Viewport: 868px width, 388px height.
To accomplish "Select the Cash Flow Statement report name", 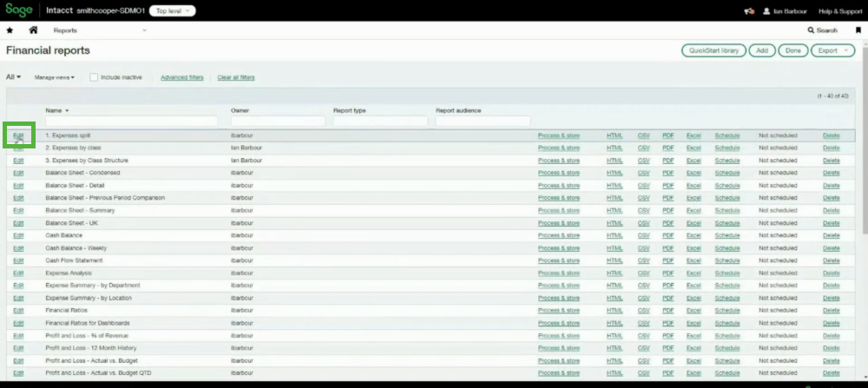I will tap(74, 260).
